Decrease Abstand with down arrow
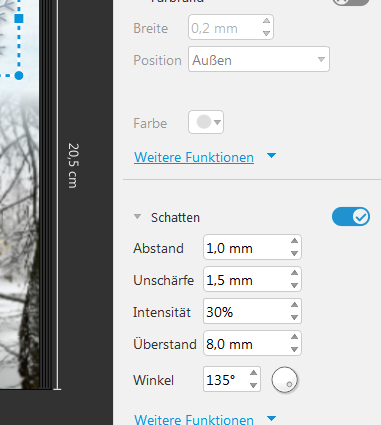 point(294,254)
